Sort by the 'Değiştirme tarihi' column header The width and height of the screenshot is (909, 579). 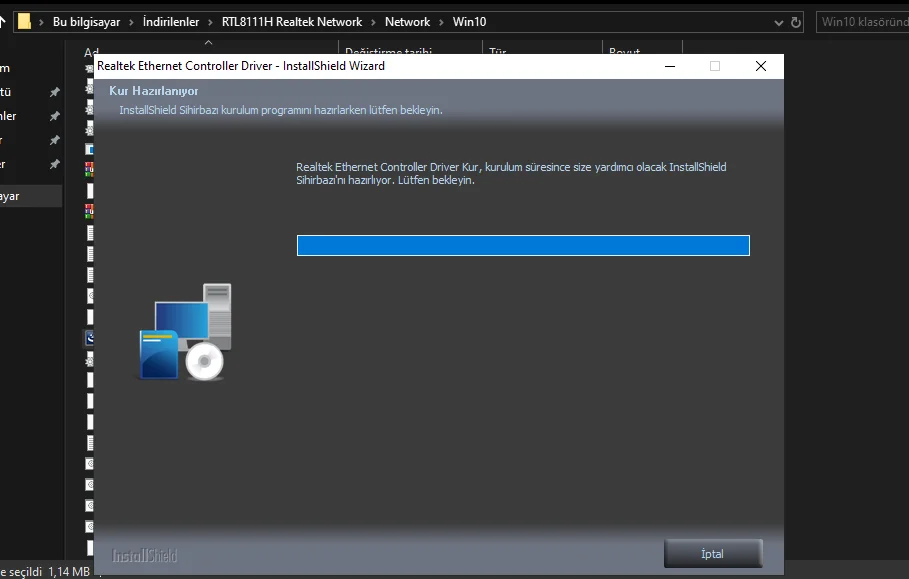coord(388,50)
